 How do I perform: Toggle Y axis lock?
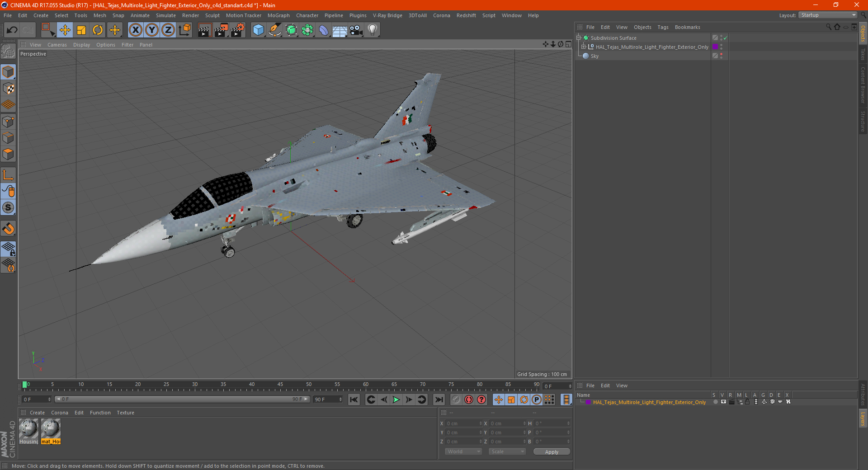152,30
